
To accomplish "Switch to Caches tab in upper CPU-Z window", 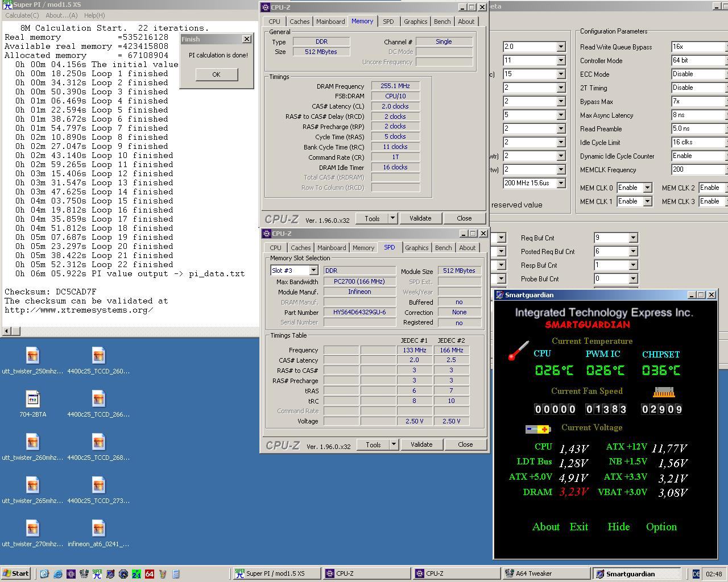I will [300, 22].
